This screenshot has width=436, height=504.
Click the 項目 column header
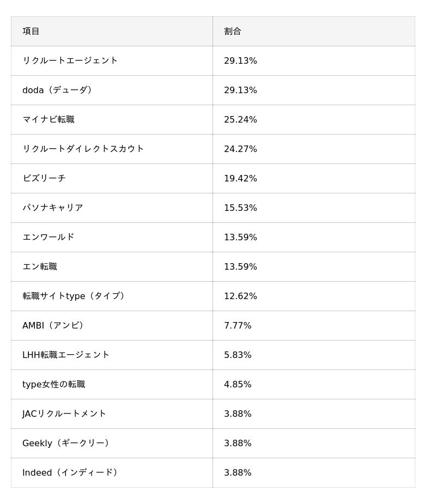click(x=31, y=31)
